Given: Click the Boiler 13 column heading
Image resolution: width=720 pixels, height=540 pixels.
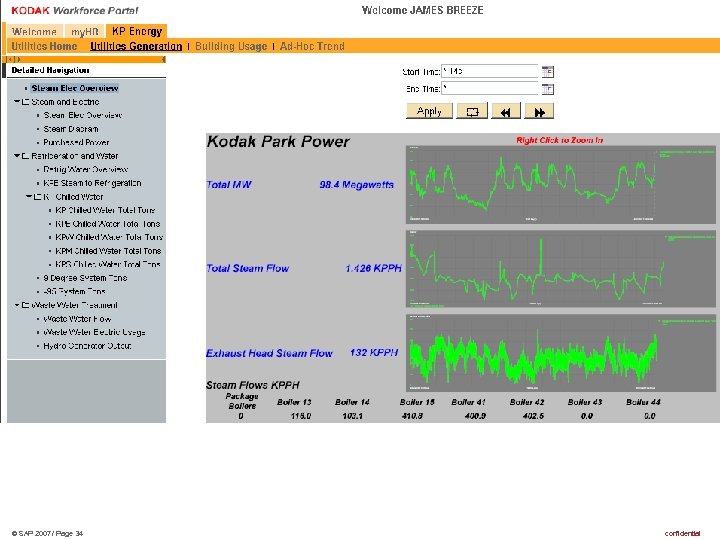Looking at the screenshot, I should tap(294, 402).
